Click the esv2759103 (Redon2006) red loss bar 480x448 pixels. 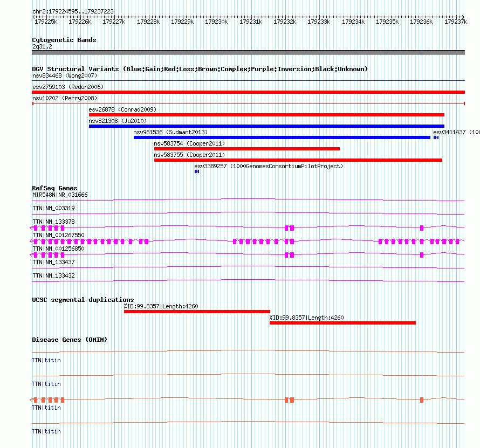[248, 92]
